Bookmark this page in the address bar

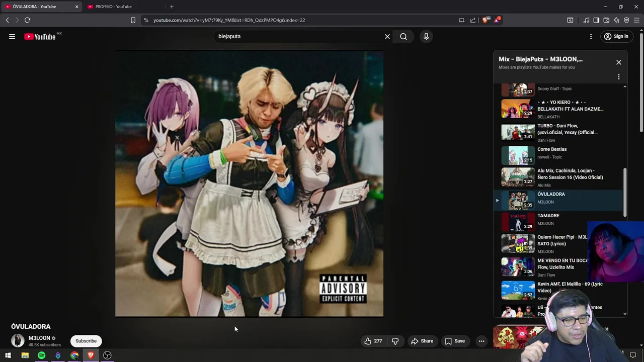coord(133,20)
